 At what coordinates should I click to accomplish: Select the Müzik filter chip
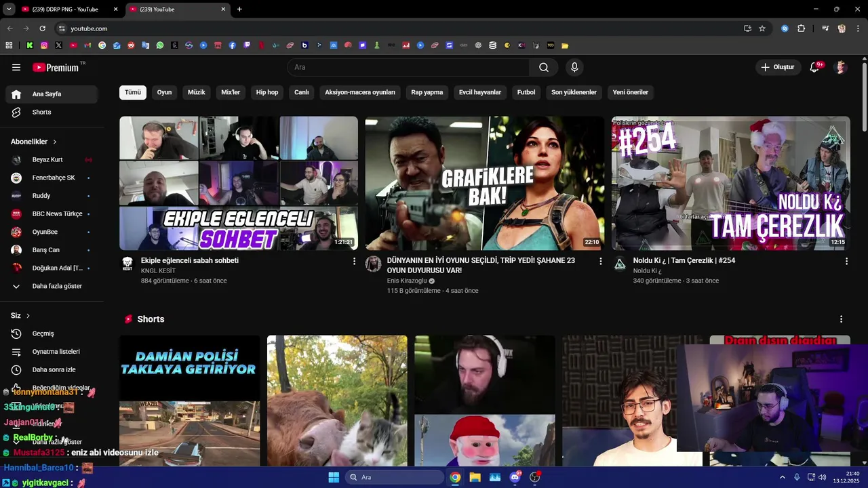[x=197, y=92]
